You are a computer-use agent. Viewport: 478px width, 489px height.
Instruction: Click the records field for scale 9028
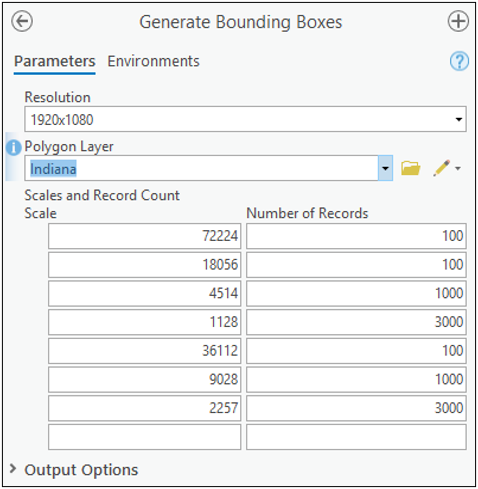click(356, 379)
